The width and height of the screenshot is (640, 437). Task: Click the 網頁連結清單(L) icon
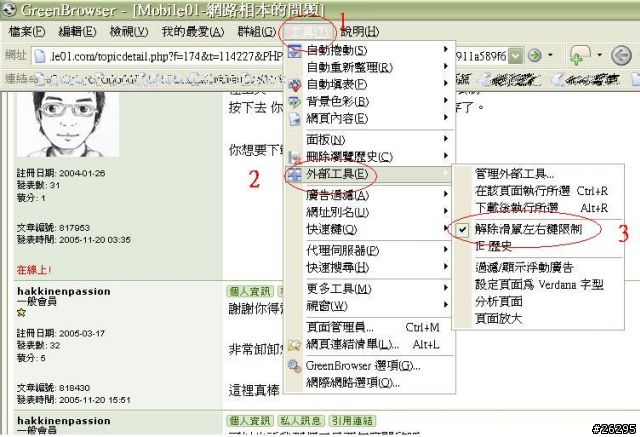click(x=294, y=345)
